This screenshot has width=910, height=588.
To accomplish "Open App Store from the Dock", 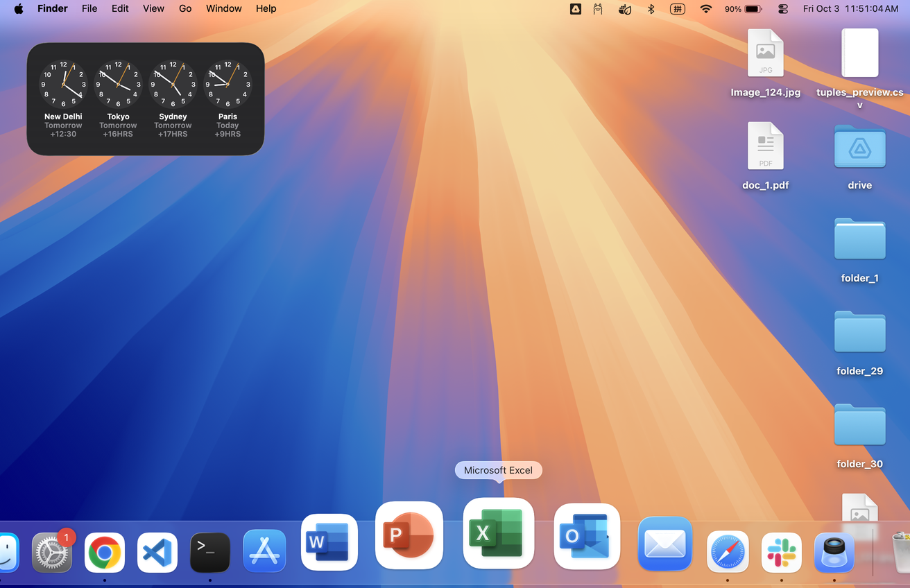I will pyautogui.click(x=264, y=551).
